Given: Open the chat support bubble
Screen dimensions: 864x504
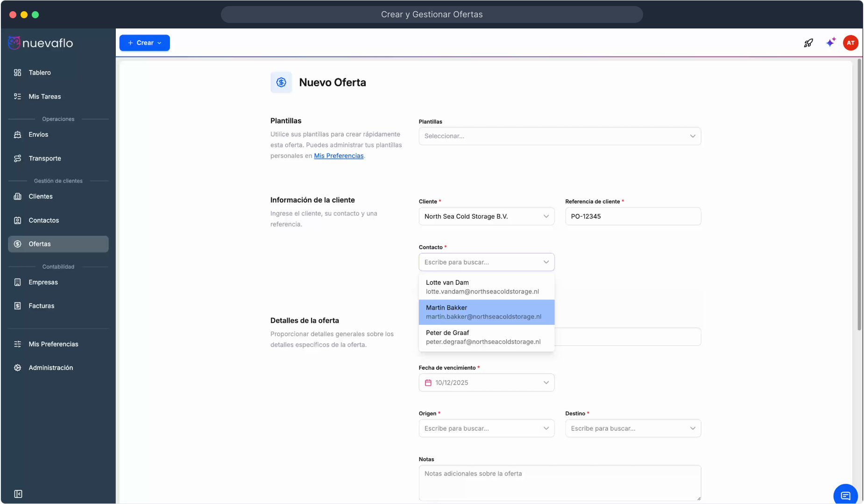Looking at the screenshot, I should click(x=845, y=495).
